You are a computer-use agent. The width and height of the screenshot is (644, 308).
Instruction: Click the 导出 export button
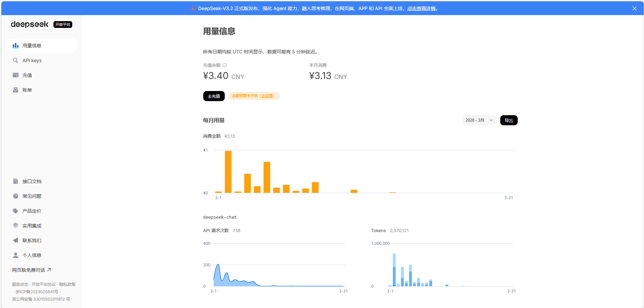(x=509, y=120)
